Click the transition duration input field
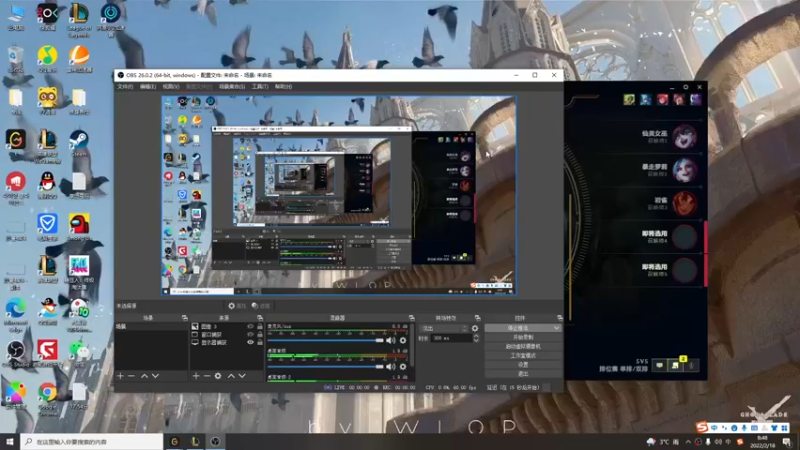The width and height of the screenshot is (800, 450). pyautogui.click(x=451, y=338)
